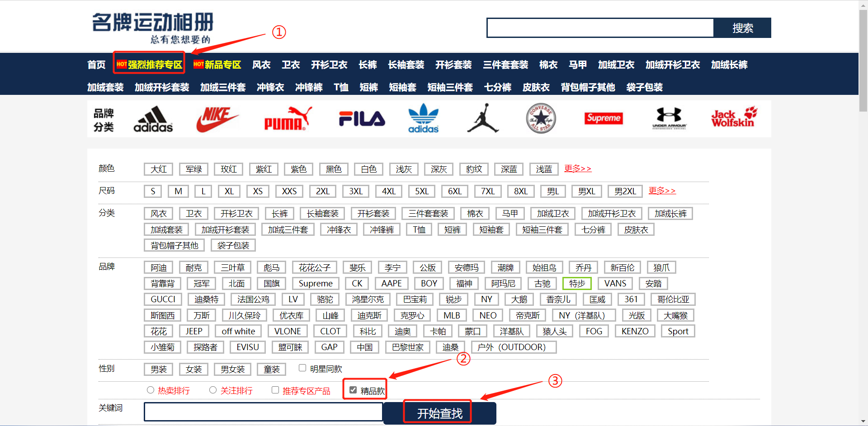The height and width of the screenshot is (426, 868).
Task: Choose the 皮肤衣 category filter
Action: click(x=636, y=229)
